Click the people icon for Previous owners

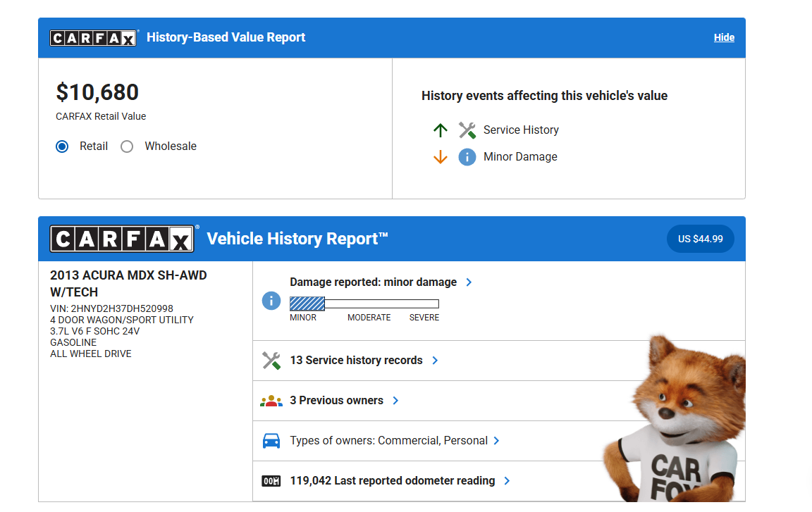271,401
